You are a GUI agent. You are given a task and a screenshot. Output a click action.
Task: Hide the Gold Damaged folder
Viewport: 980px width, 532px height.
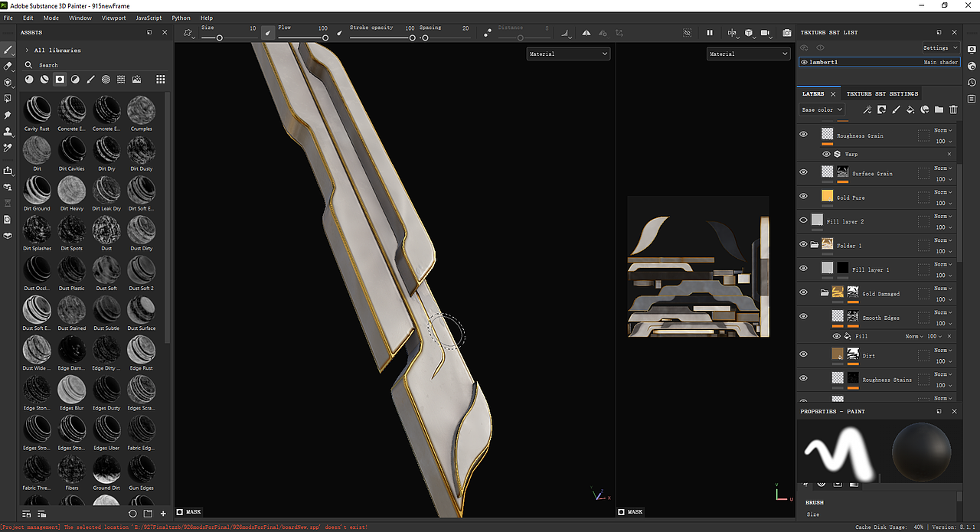pyautogui.click(x=803, y=292)
